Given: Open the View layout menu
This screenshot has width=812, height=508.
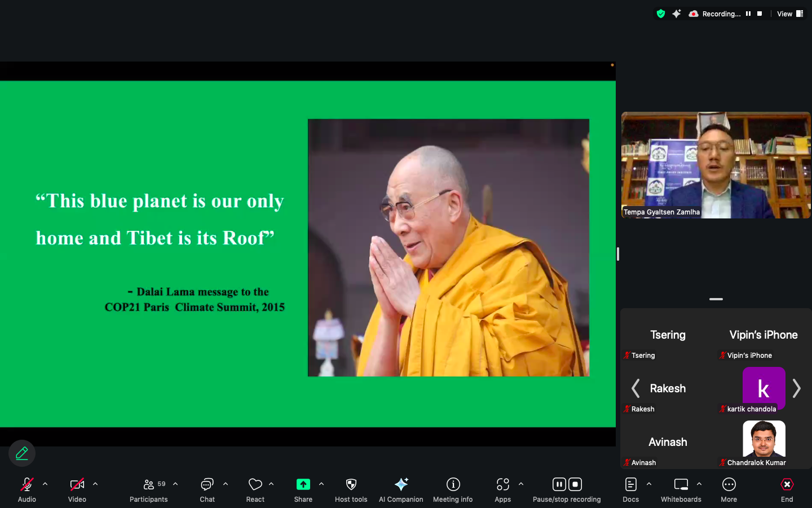Looking at the screenshot, I should (790, 14).
